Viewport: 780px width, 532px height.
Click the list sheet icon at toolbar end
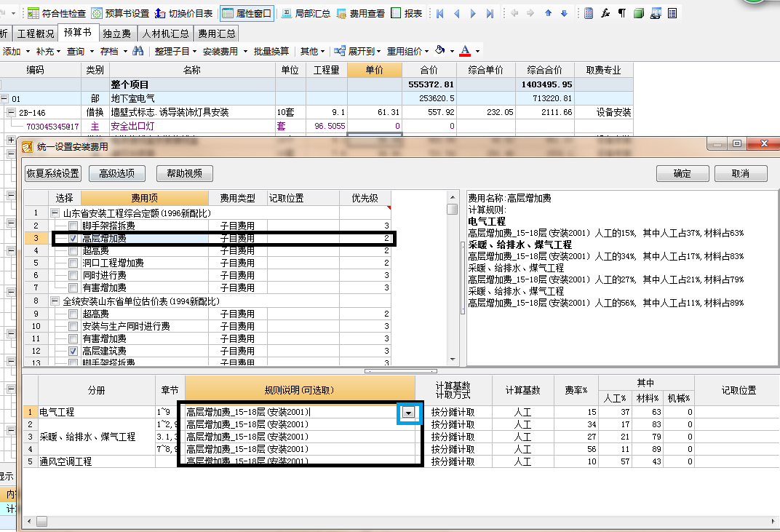pyautogui.click(x=672, y=13)
